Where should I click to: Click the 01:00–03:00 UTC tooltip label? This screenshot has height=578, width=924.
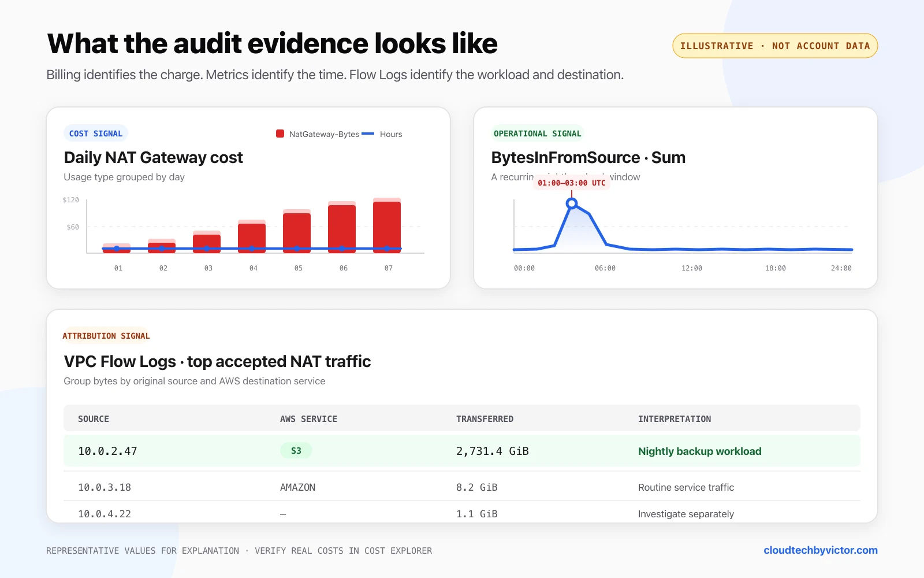(572, 183)
